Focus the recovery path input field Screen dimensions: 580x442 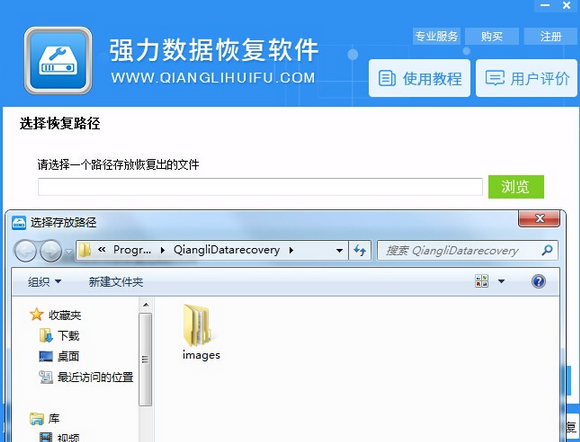[260, 187]
